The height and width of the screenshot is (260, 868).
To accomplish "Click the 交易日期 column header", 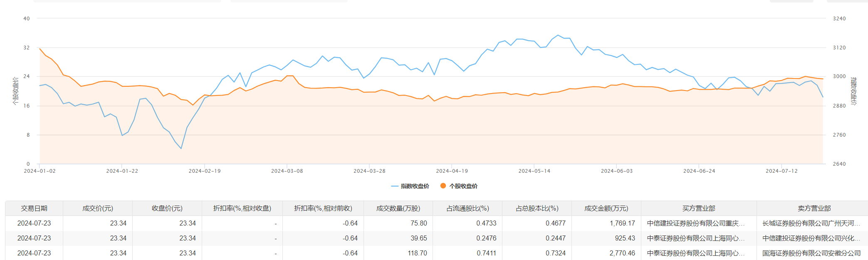I will [34, 208].
